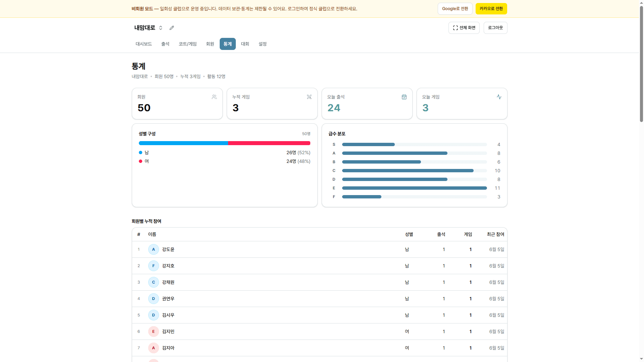Open the club switcher chevron next to 내맘대로
Viewport: 644px width, 362px height.
pos(161,28)
